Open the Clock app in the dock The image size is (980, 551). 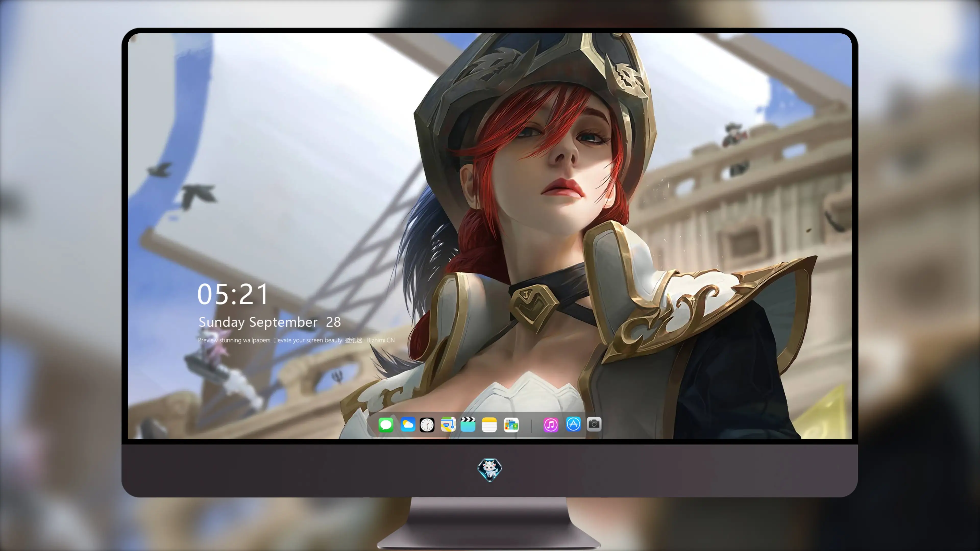tap(427, 424)
